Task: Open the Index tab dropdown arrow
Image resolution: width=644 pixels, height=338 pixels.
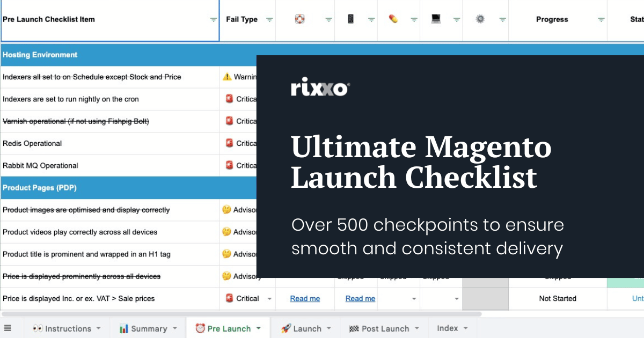Action: click(x=465, y=328)
